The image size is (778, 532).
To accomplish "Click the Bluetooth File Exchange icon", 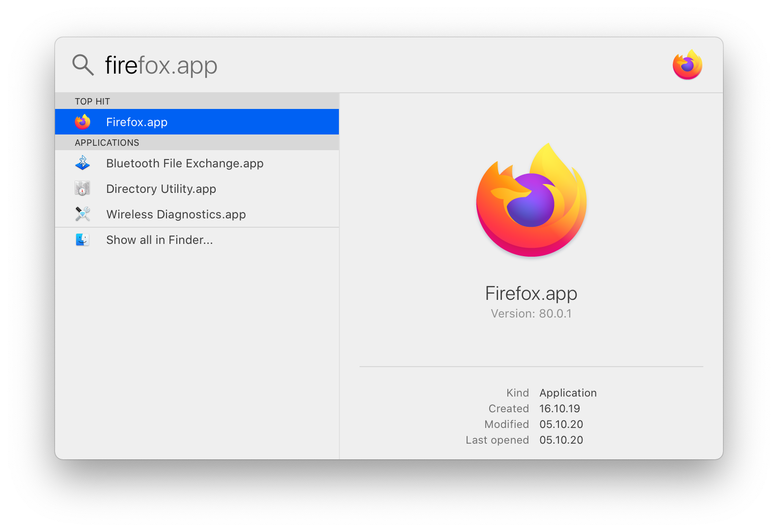I will click(83, 163).
